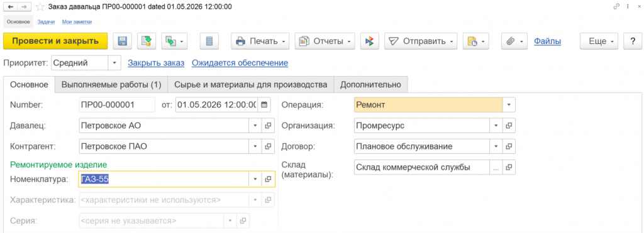The width and height of the screenshot is (644, 233).
Task: Click the Ожидается обеспечение link
Action: pos(240,63)
